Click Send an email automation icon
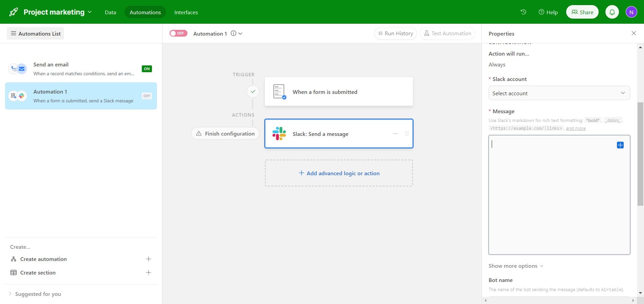Viewport: 644px width, 304px height. pos(18,69)
